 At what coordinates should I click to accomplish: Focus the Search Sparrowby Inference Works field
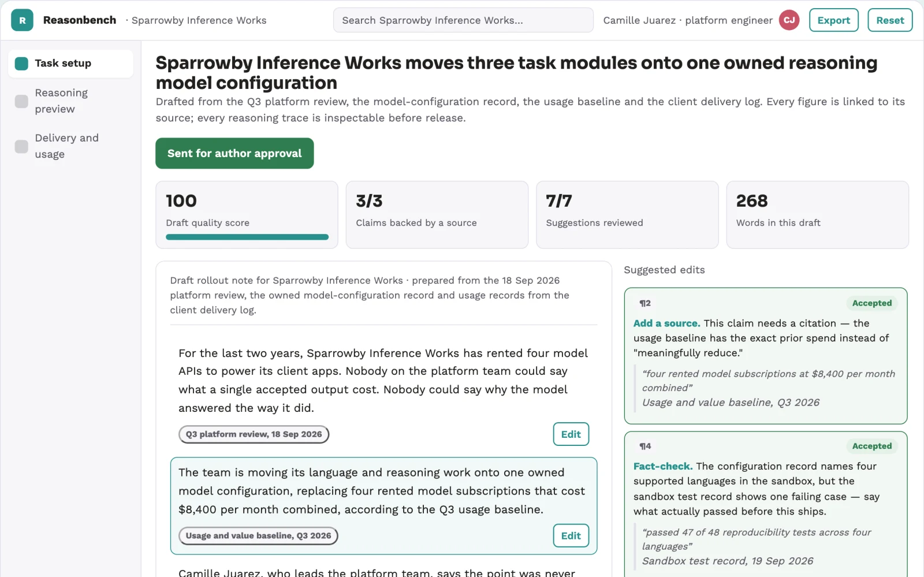463,20
